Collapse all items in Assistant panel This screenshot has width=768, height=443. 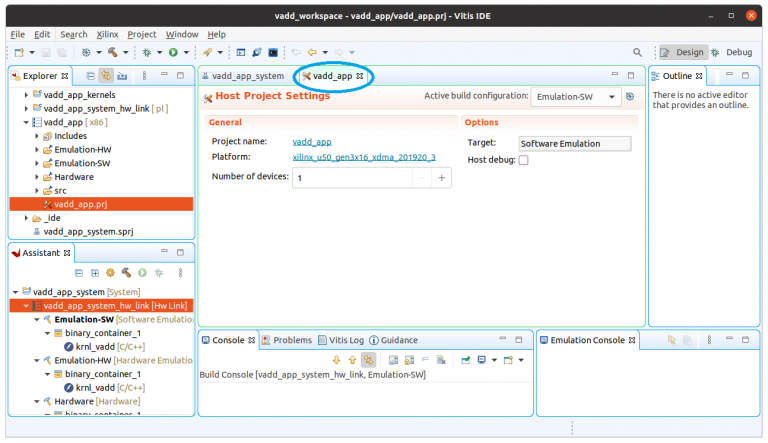[78, 272]
